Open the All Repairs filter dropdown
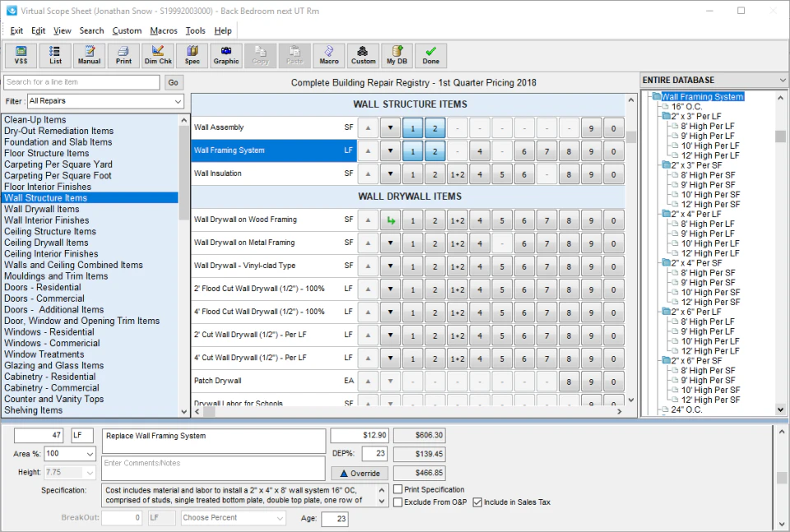 pos(107,100)
